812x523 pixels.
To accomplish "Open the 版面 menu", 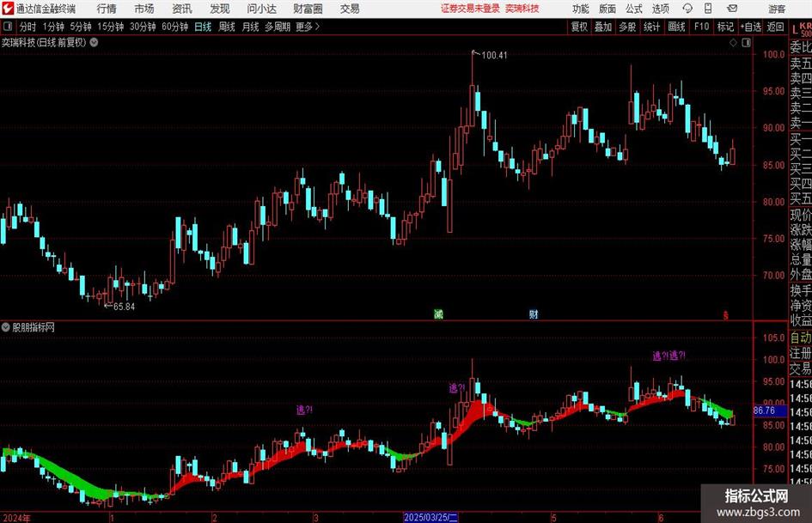I will click(607, 9).
